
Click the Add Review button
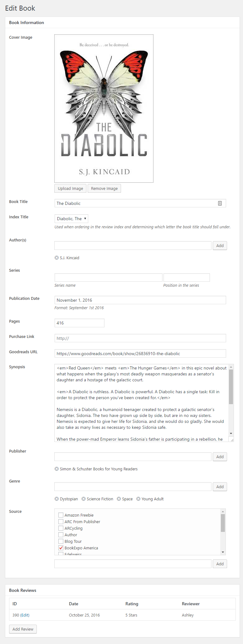click(x=23, y=629)
